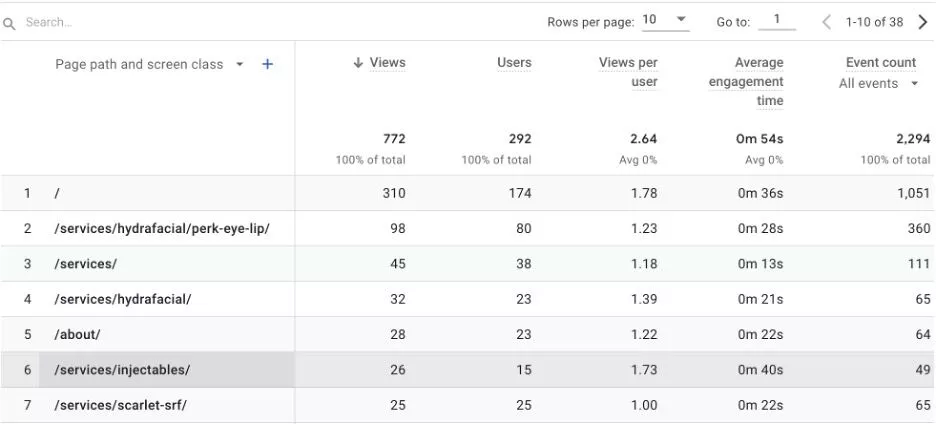Sort by Average engagement time column
The width and height of the screenshot is (936, 424).
[x=746, y=81]
